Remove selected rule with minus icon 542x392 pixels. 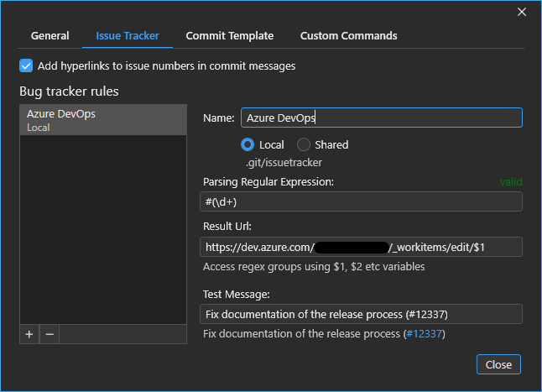click(x=50, y=334)
